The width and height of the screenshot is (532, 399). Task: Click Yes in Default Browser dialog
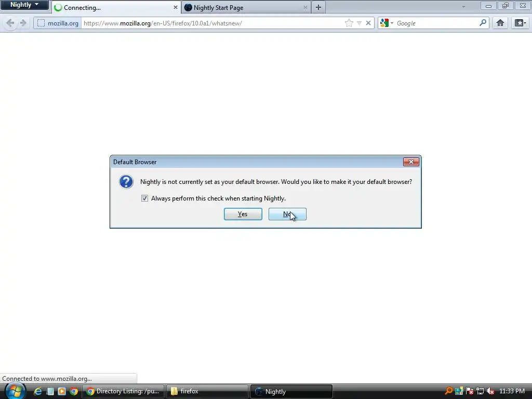(x=243, y=214)
